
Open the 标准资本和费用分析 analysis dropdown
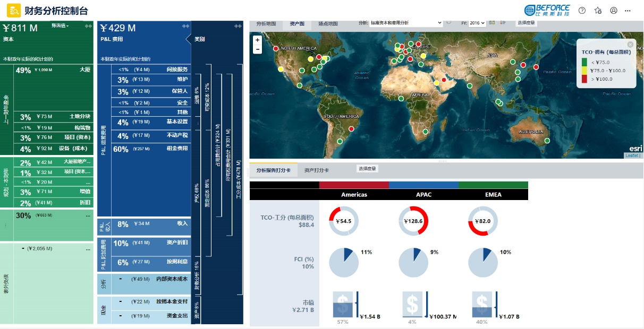coord(406,23)
